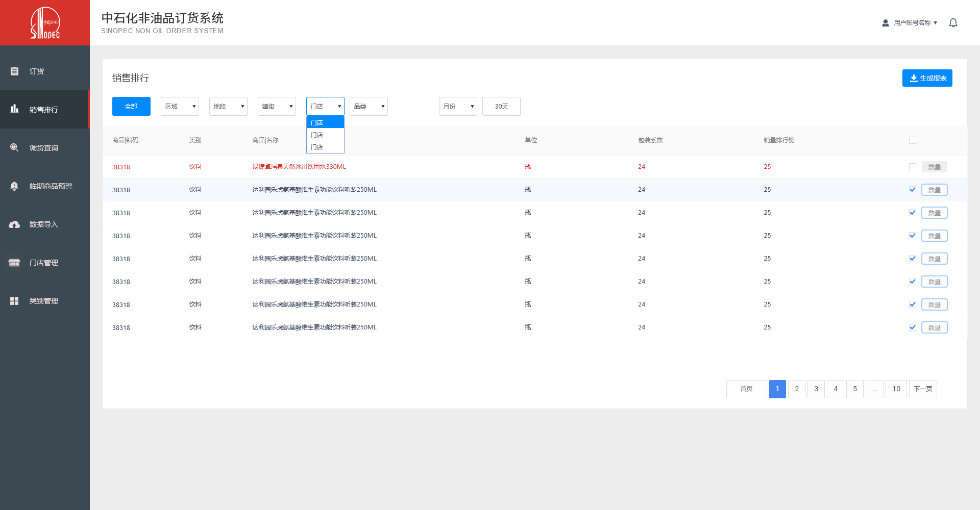
Task: Select the highlighted 门店 option in dropdown list
Action: (325, 122)
